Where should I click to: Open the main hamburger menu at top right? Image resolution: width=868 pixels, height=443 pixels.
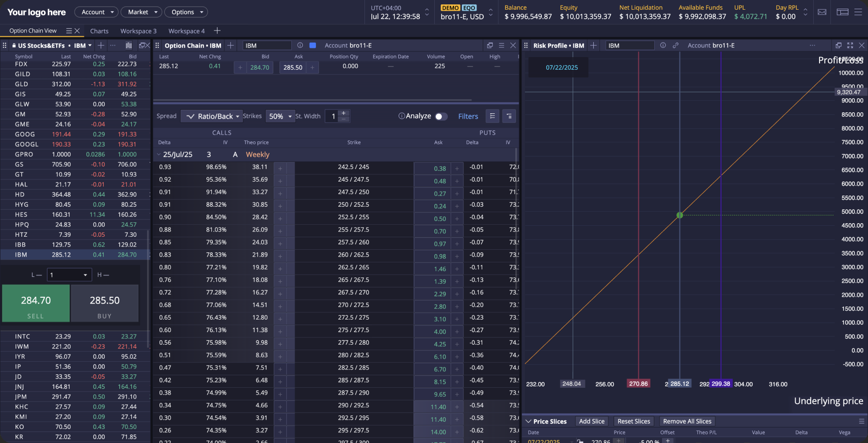(x=858, y=12)
